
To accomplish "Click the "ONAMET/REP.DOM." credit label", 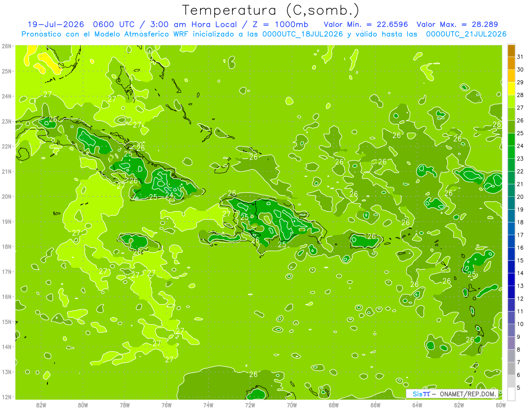I will point(468,394).
